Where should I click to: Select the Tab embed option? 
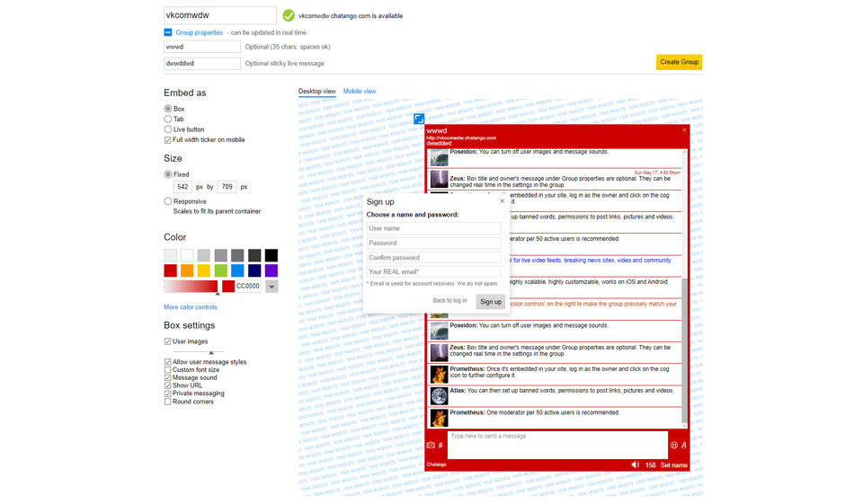(x=168, y=119)
